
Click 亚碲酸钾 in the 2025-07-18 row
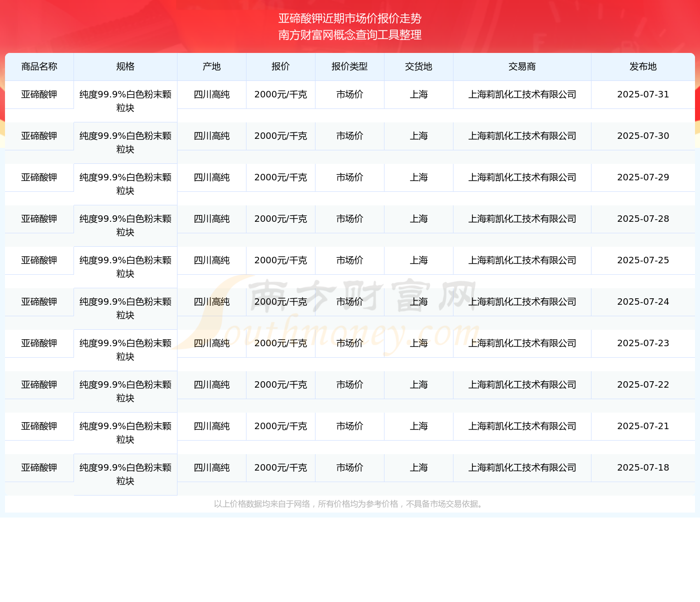pyautogui.click(x=39, y=468)
